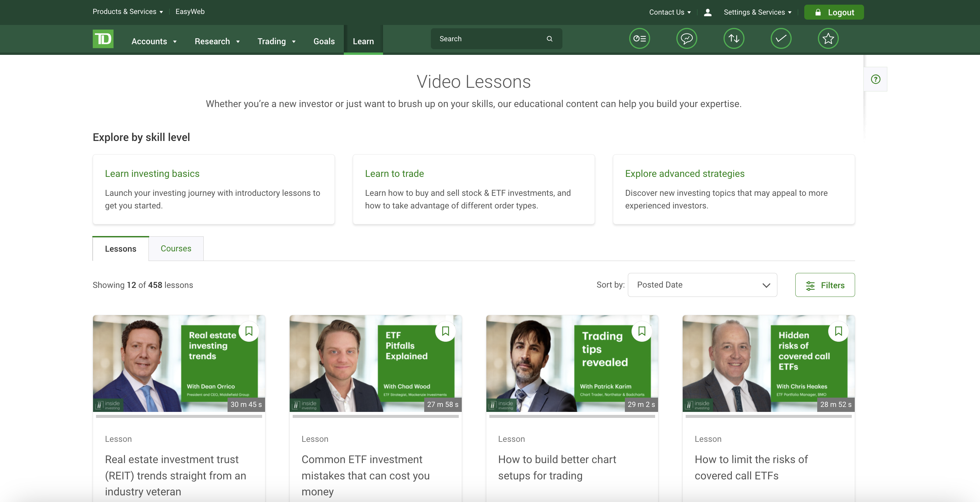
Task: Click the Logout button
Action: (833, 12)
